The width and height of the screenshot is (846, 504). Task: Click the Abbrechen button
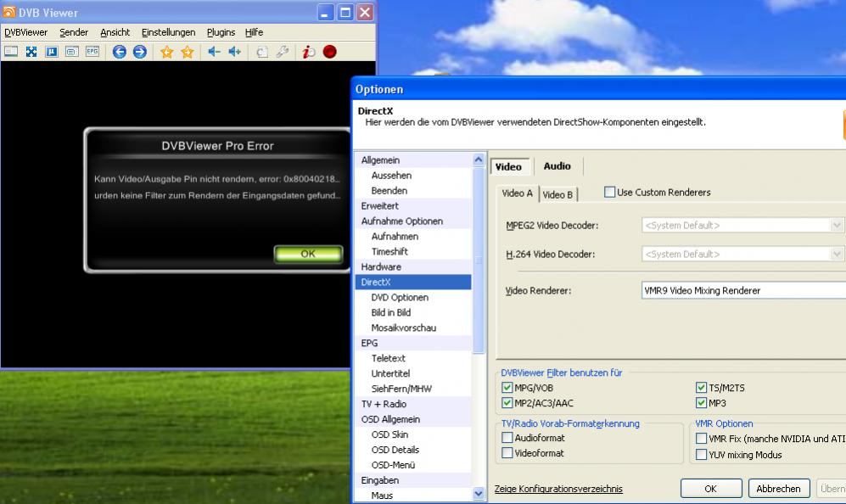coord(779,489)
